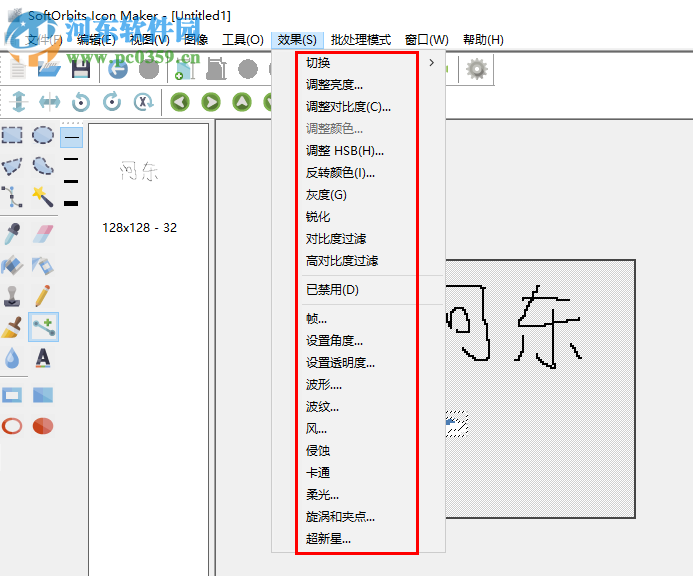Open the 编辑(E) menu
The image size is (693, 576).
pyautogui.click(x=96, y=40)
